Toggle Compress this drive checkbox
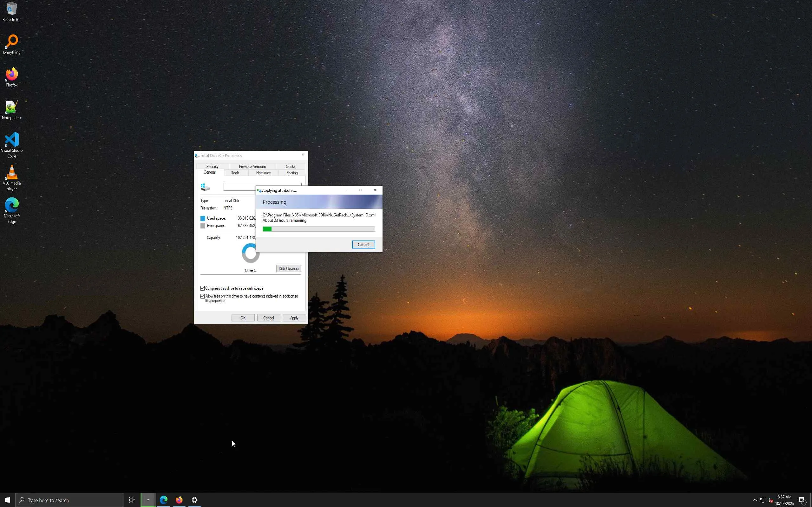The width and height of the screenshot is (812, 507). [203, 288]
